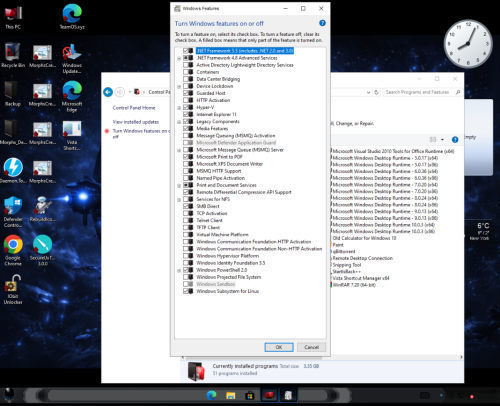The width and height of the screenshot is (500, 406).
Task: Select the WinRAR 7.20 (64-bit) entry
Action: point(354,285)
